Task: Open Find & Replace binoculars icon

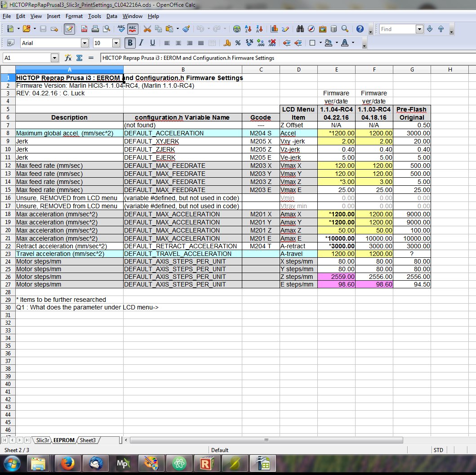Action: 301,29
